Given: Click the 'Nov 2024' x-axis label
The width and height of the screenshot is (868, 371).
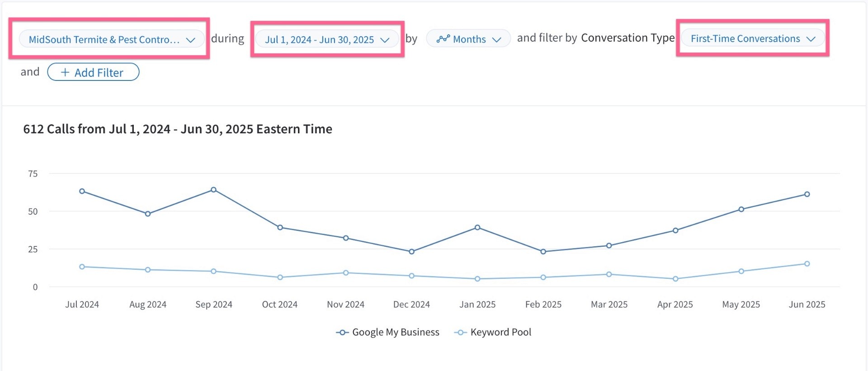Looking at the screenshot, I should coord(346,305).
